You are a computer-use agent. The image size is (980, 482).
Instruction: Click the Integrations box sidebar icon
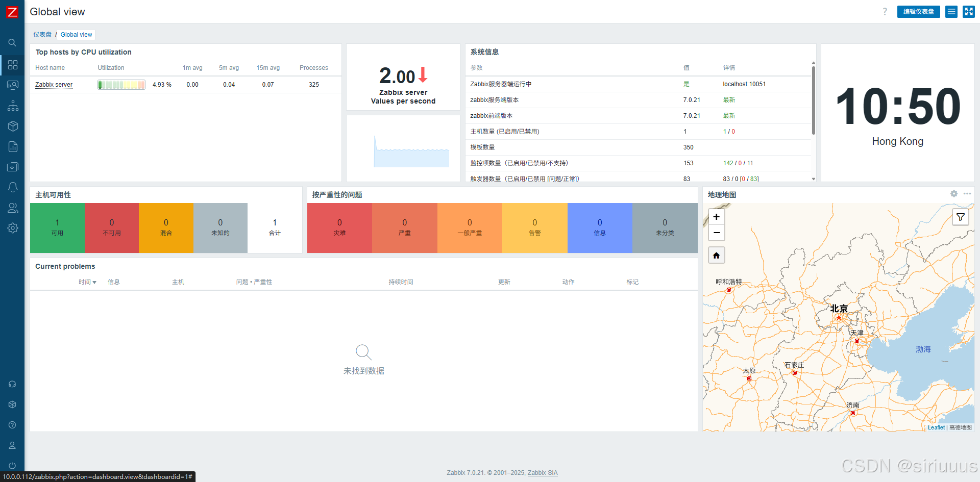12,404
